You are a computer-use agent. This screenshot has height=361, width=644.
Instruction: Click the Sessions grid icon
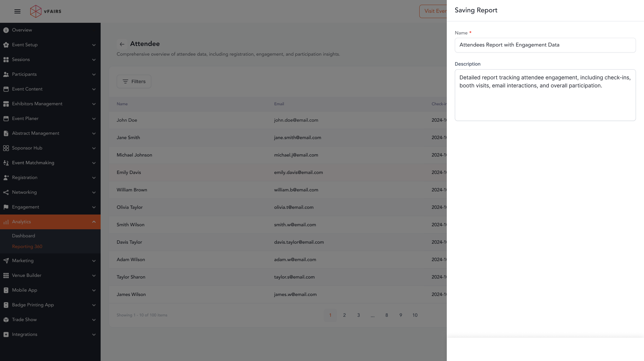(x=6, y=60)
